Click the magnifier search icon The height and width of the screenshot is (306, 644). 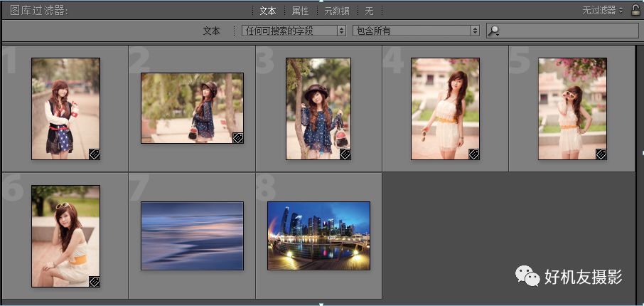point(494,31)
